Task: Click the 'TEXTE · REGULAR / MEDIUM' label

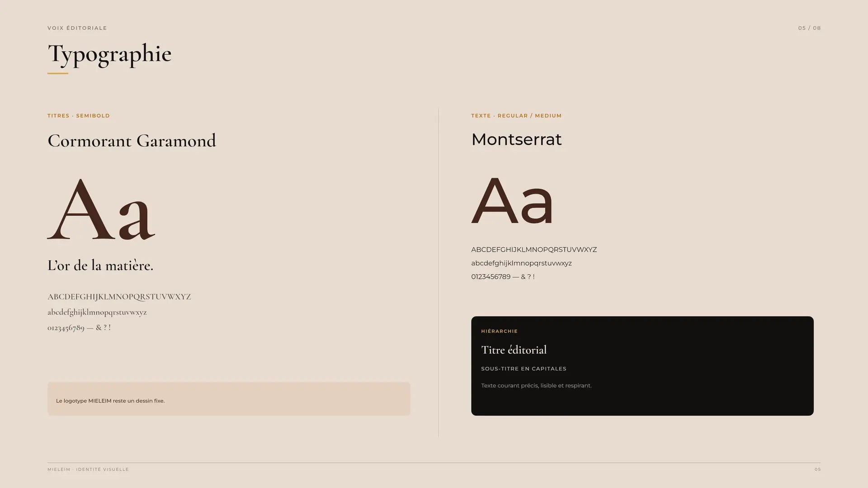Action: [516, 116]
